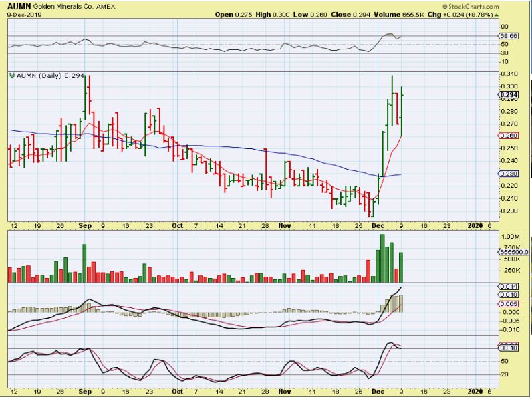Click the AUMN ticker symbol in the header
Image resolution: width=532 pixels, height=399 pixels.
tap(19, 7)
